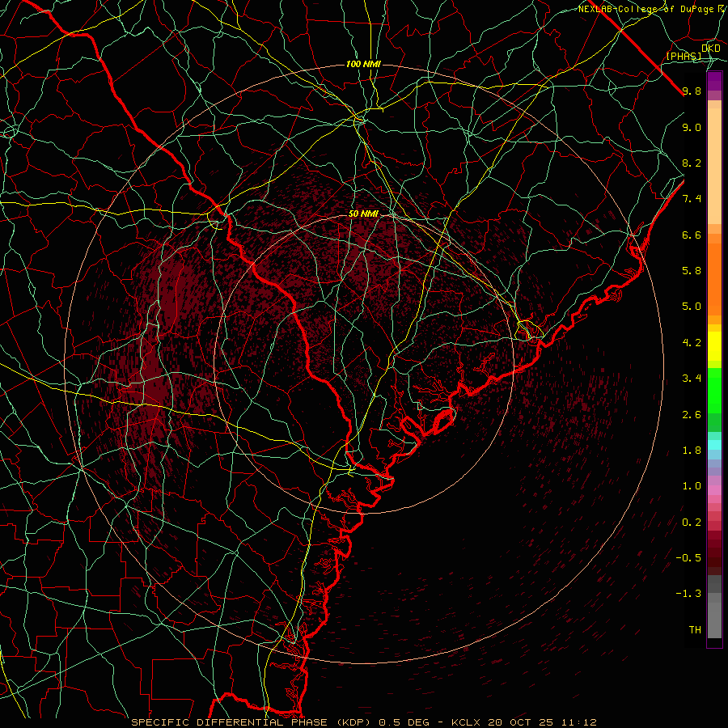Click the DKD units label above the legend

coord(711,49)
